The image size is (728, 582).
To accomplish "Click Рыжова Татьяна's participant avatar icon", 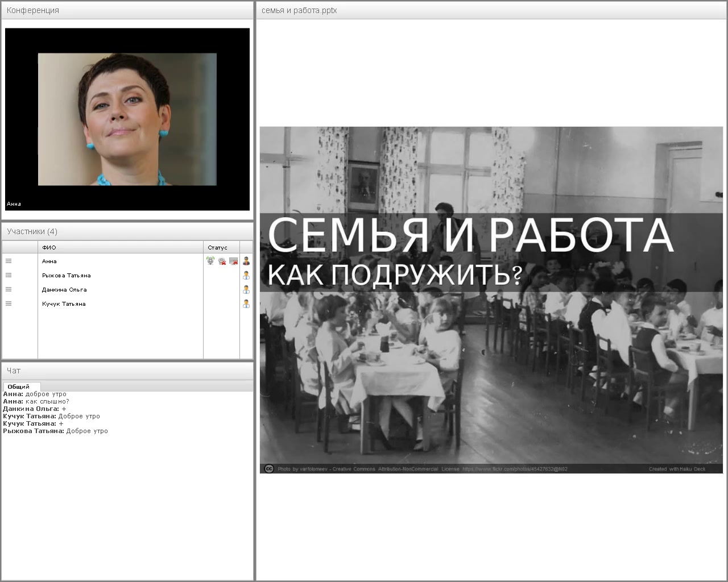I will 246,276.
